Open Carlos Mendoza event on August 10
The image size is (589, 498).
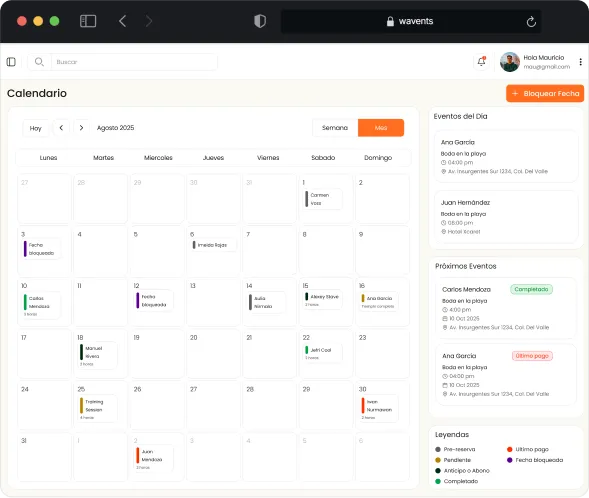41,306
